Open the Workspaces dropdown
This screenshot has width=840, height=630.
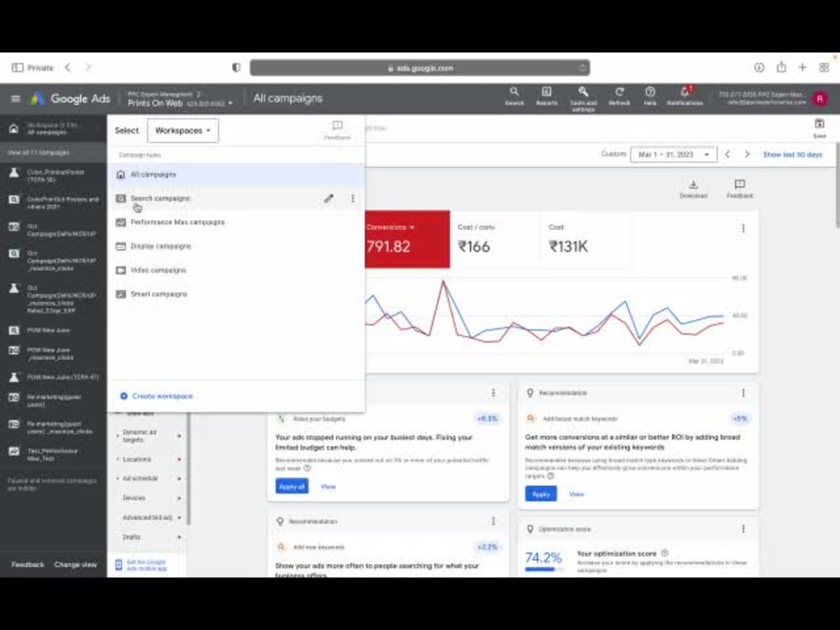tap(182, 131)
